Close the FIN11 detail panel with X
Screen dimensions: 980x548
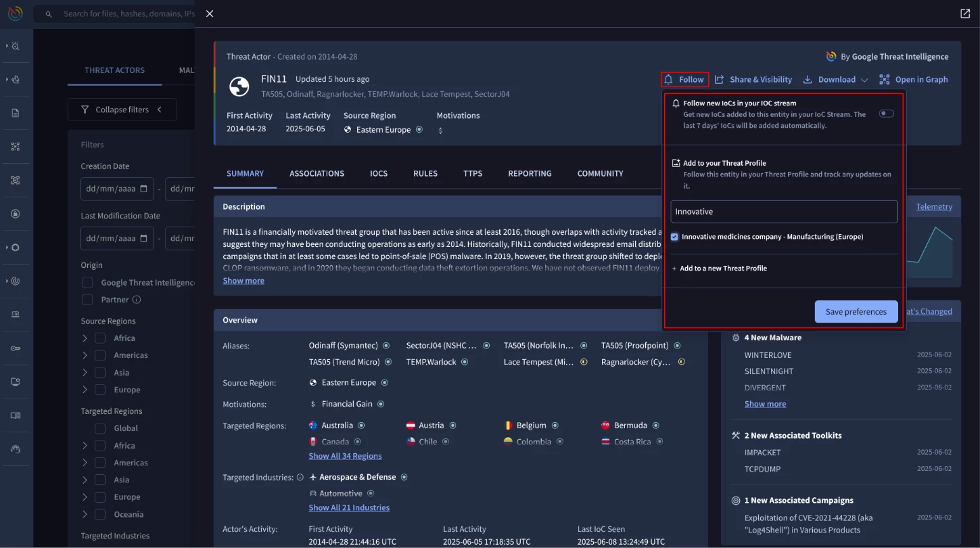point(210,14)
